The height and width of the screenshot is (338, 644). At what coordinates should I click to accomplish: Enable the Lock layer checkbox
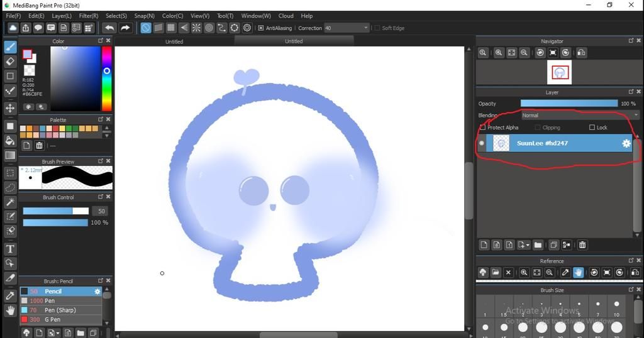click(x=592, y=128)
